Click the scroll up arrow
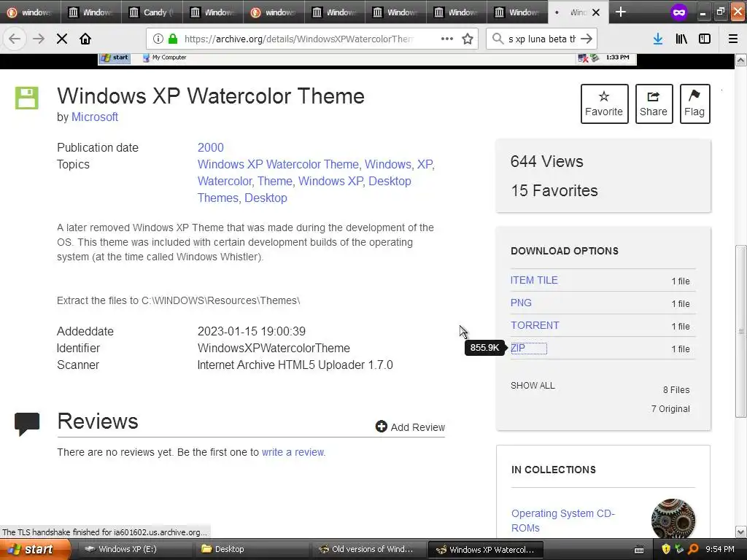The height and width of the screenshot is (560, 747). pos(740,60)
